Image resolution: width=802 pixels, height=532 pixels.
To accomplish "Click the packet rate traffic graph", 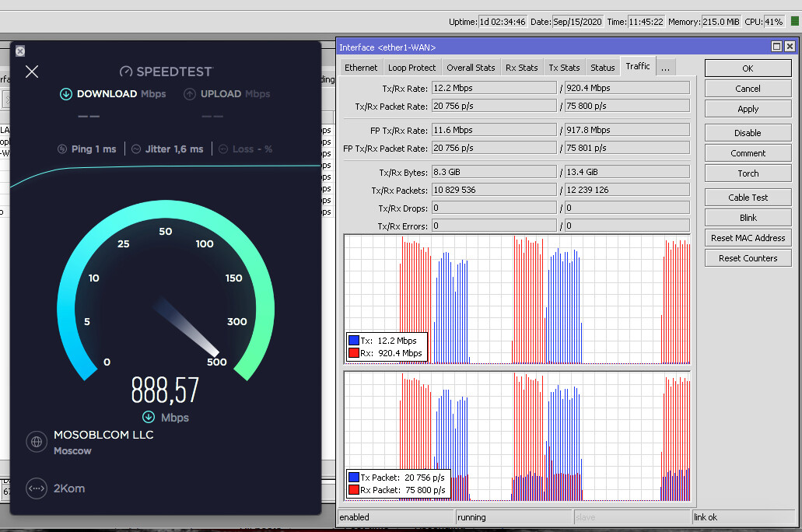I will pos(517,436).
